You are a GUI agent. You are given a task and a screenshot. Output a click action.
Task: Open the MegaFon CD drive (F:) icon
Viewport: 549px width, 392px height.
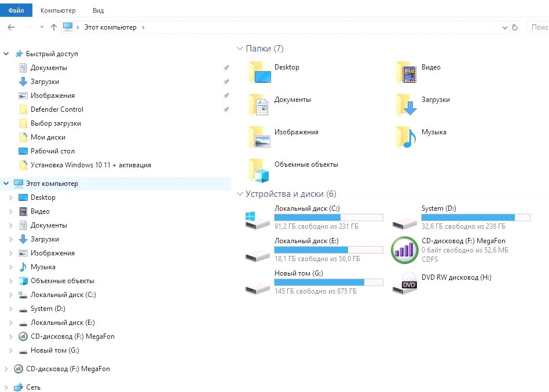(x=404, y=250)
